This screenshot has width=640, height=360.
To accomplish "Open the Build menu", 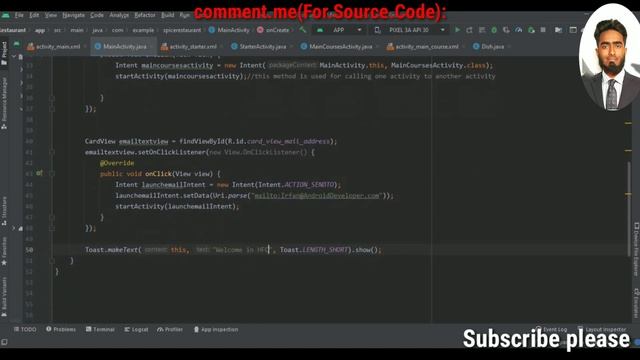I will [167, 15].
